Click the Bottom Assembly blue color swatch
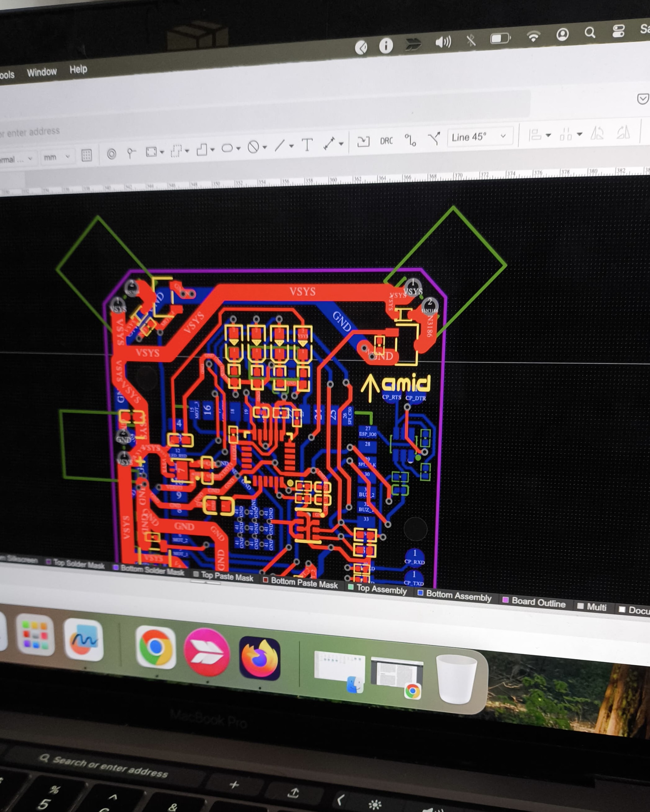The width and height of the screenshot is (650, 812). click(420, 593)
